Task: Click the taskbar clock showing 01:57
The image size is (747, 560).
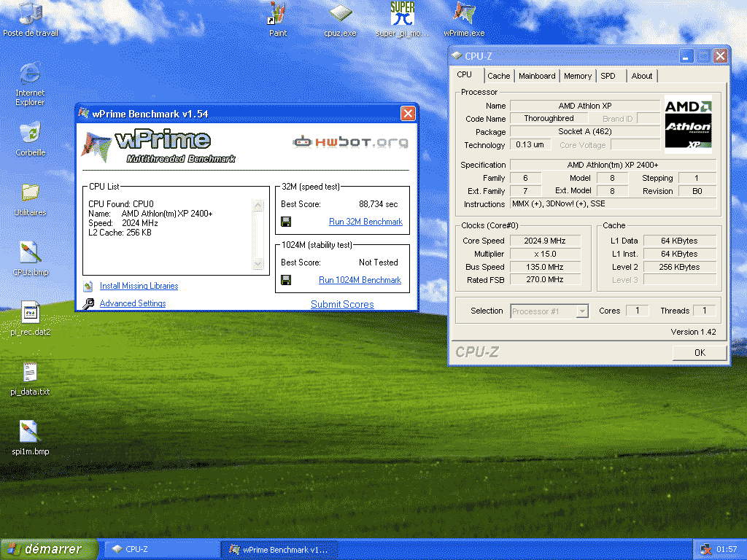Action: click(727, 549)
